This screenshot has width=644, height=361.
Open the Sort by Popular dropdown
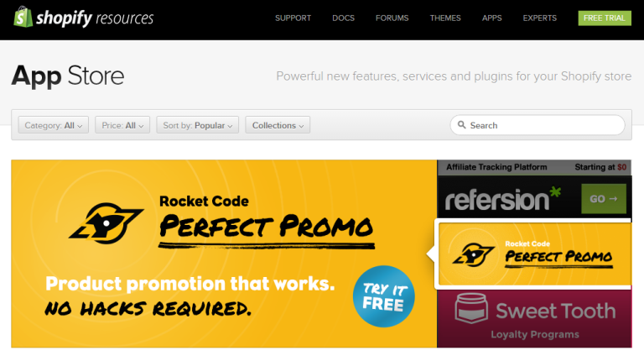pos(198,125)
